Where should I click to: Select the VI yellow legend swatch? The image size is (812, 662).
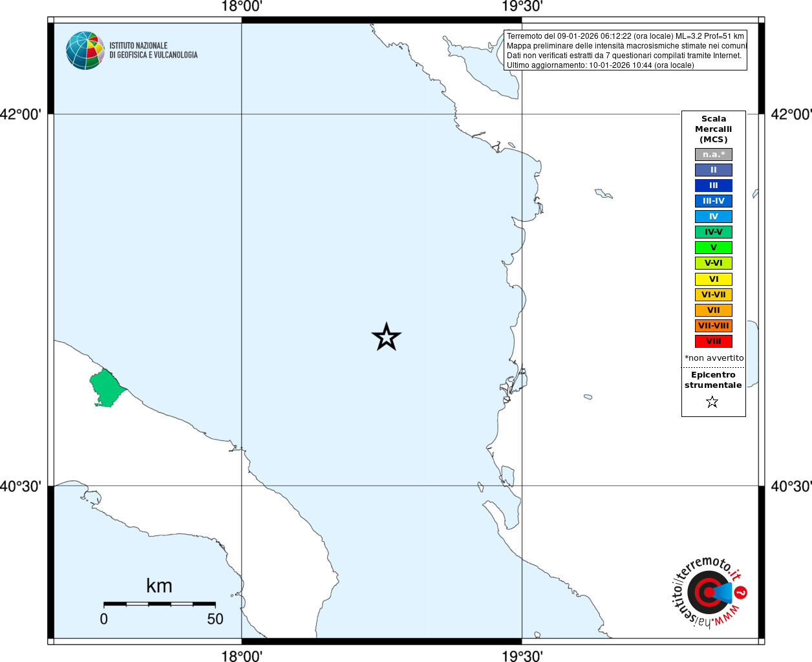point(714,279)
